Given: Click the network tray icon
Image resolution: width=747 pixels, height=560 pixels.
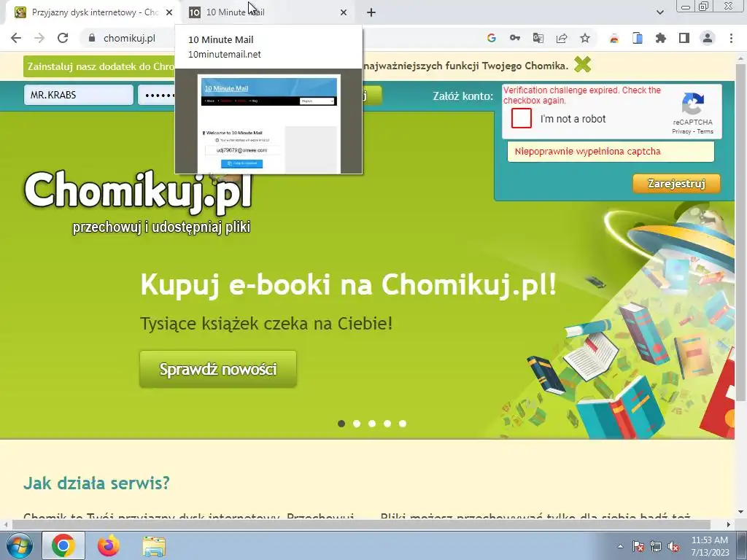Looking at the screenshot, I should coord(656,546).
